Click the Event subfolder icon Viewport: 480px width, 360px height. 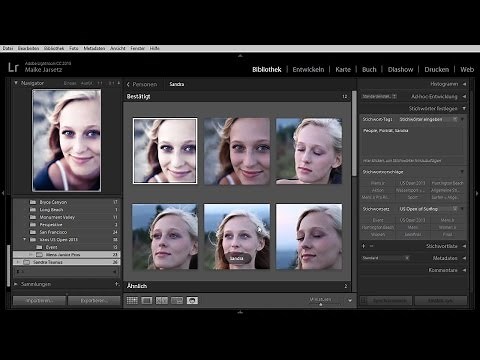[x=39, y=247]
